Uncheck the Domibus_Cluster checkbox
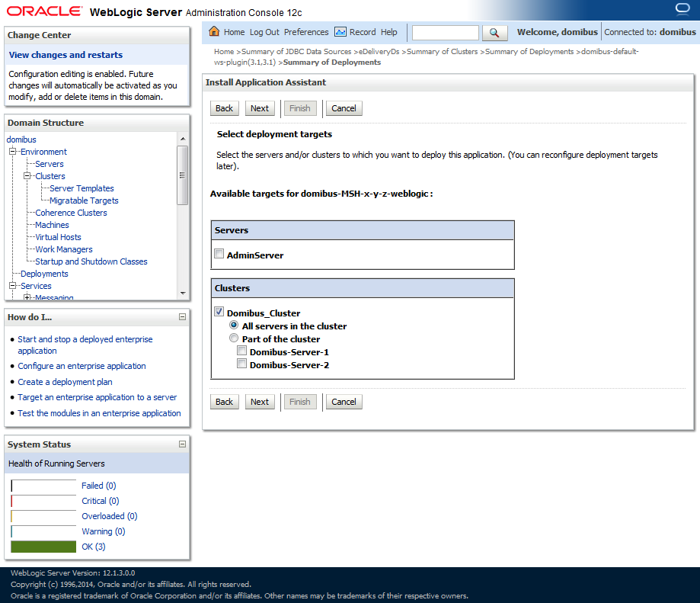The height and width of the screenshot is (603, 700). (x=219, y=312)
